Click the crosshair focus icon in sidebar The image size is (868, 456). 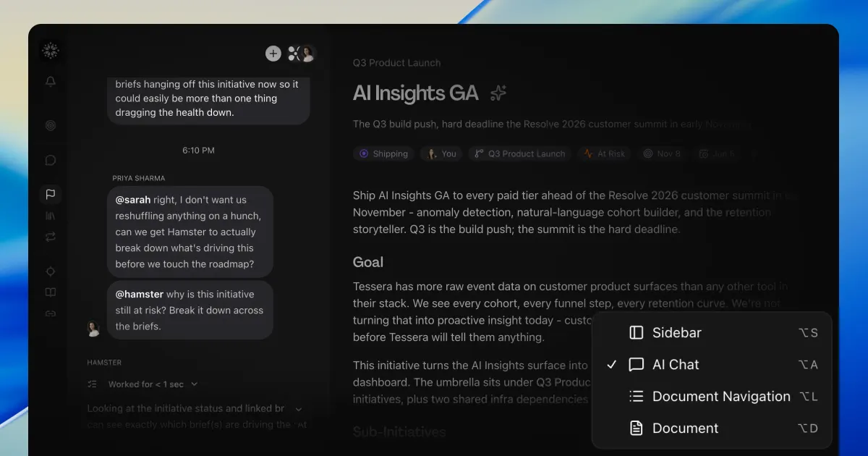pos(50,271)
